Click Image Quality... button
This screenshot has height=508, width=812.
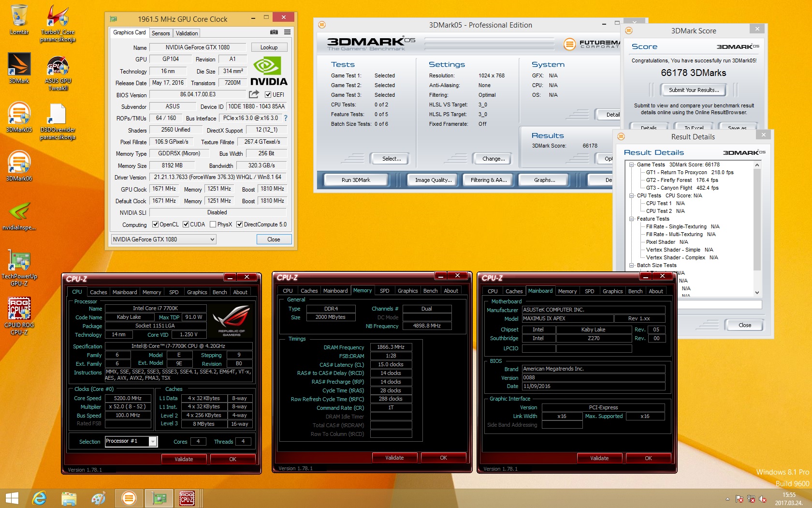point(434,180)
